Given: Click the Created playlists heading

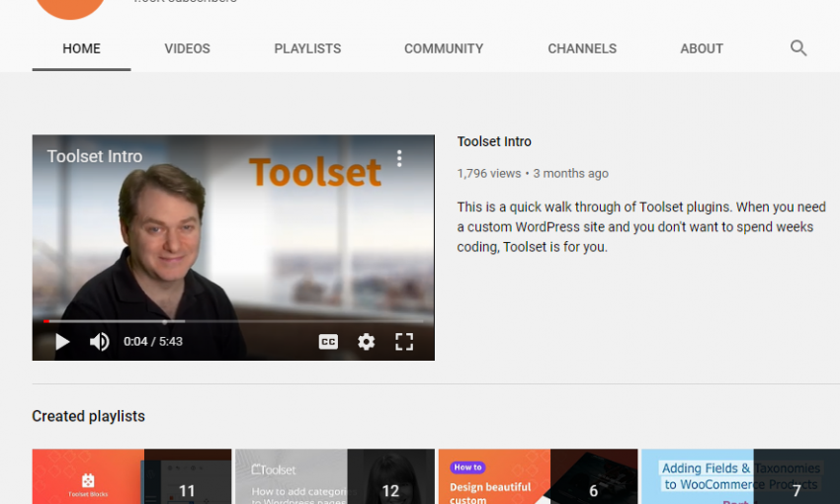Looking at the screenshot, I should pos(88,416).
